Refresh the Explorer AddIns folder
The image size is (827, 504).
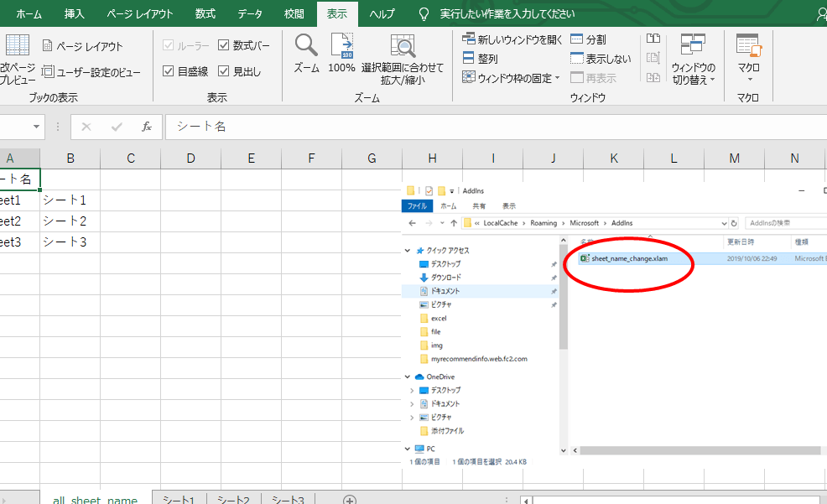pos(734,223)
